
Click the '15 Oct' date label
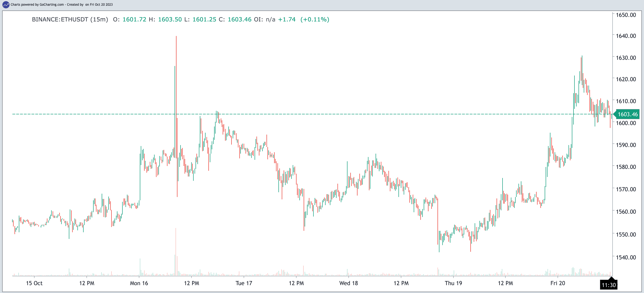pyautogui.click(x=34, y=283)
